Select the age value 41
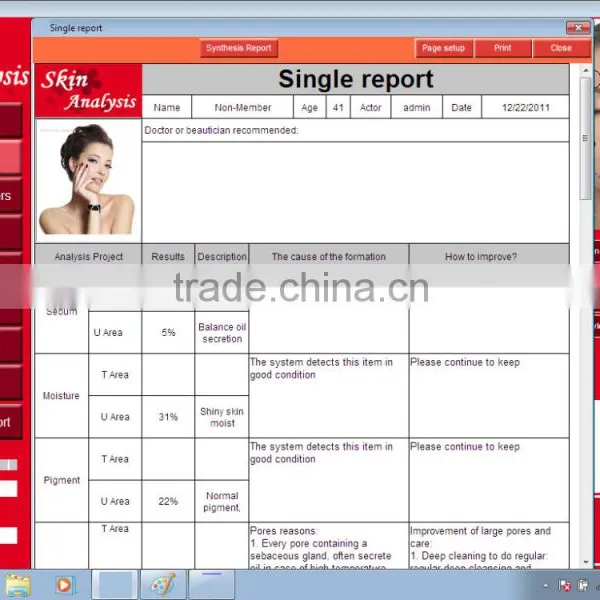 pyautogui.click(x=338, y=108)
